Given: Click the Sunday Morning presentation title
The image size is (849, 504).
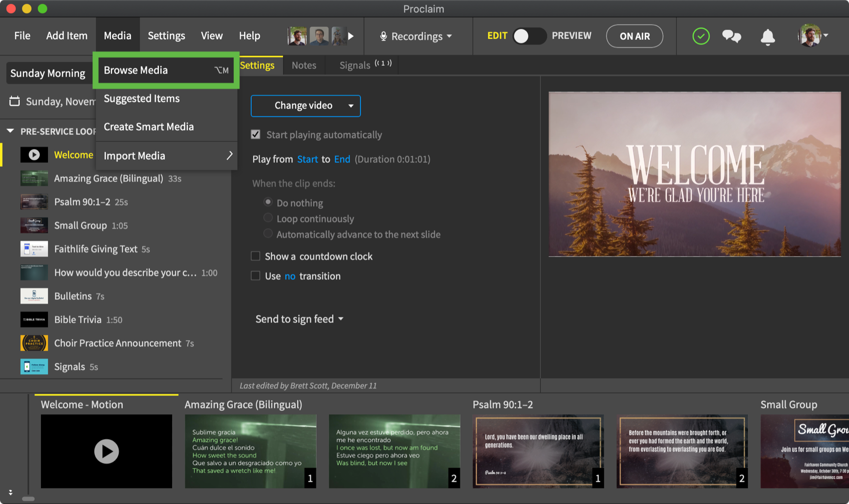Looking at the screenshot, I should point(48,73).
